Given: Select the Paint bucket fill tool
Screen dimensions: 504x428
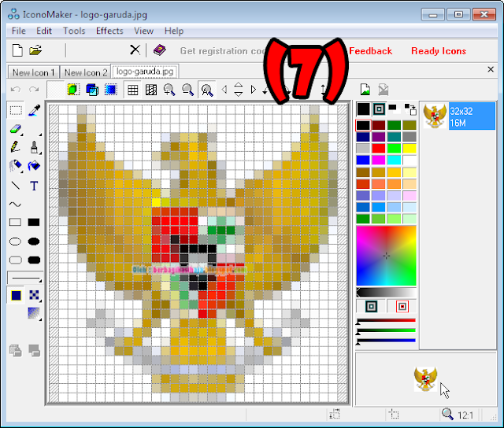Looking at the screenshot, I should (x=34, y=166).
